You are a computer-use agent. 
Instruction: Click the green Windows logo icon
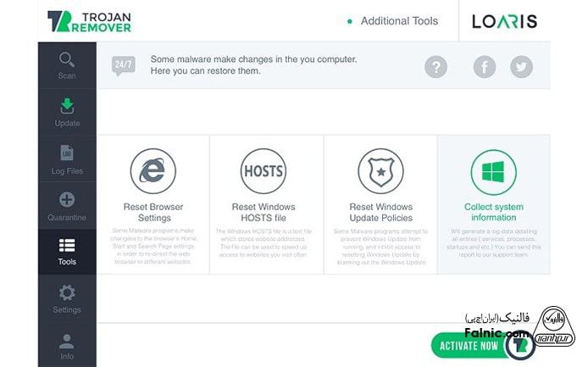tap(493, 172)
